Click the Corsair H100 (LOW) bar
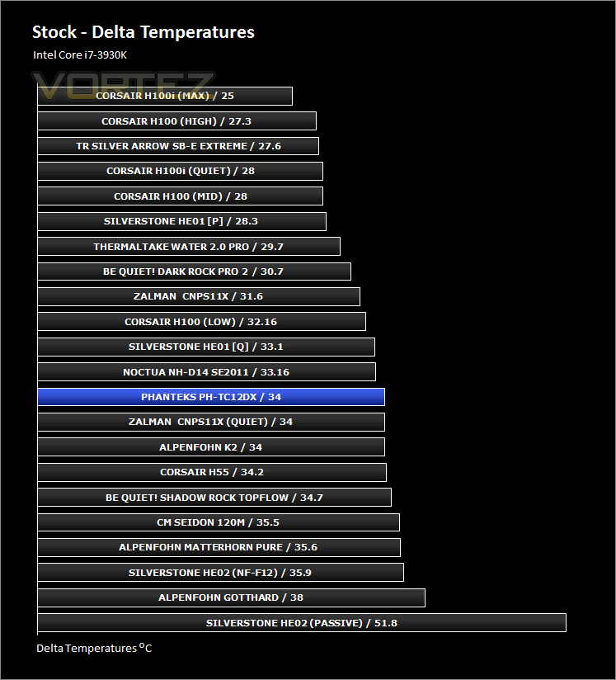 click(201, 322)
